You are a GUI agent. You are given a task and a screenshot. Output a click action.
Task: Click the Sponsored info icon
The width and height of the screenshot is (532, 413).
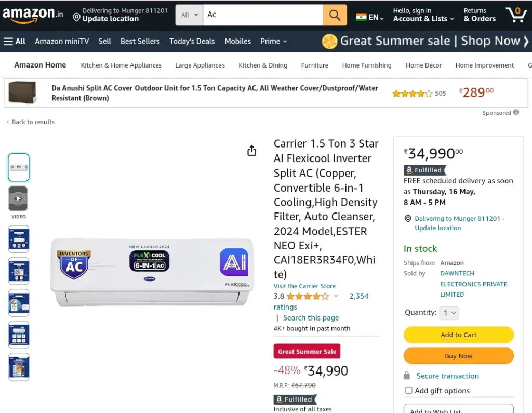pyautogui.click(x=516, y=112)
